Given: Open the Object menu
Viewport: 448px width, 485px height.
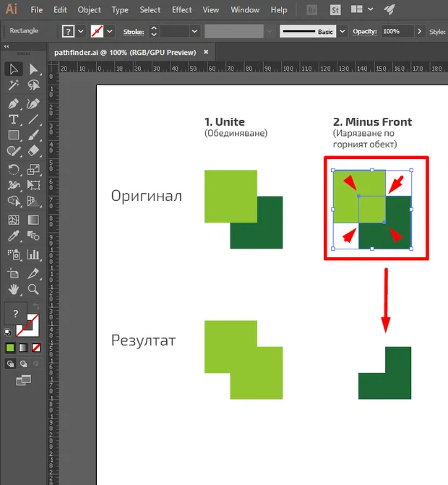Looking at the screenshot, I should pos(89,10).
